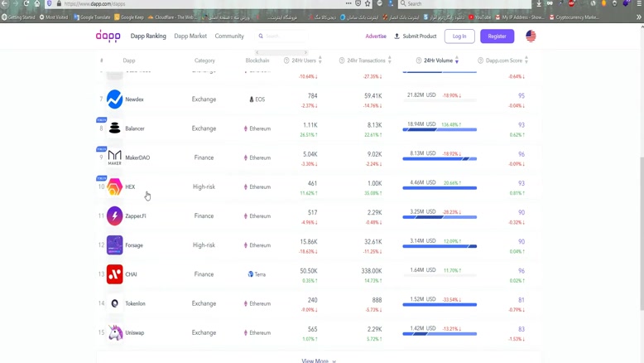The image size is (644, 363).
Task: Click the Newdex logo icon
Action: [x=114, y=99]
